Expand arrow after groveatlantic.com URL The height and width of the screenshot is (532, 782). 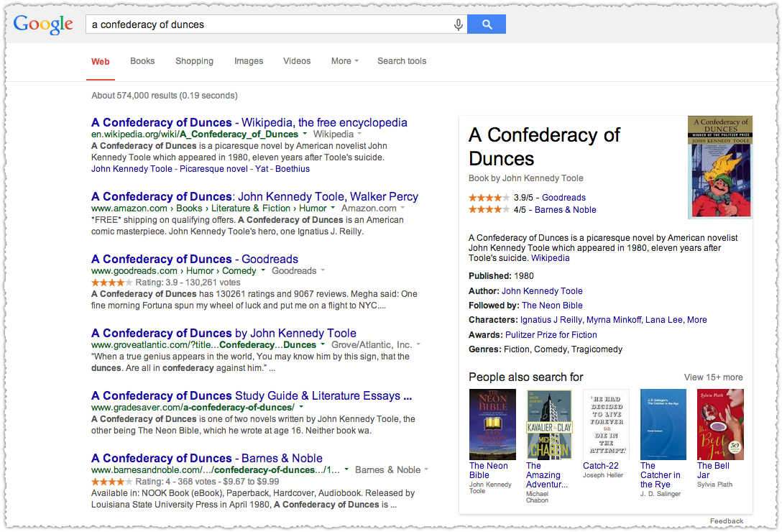point(322,344)
